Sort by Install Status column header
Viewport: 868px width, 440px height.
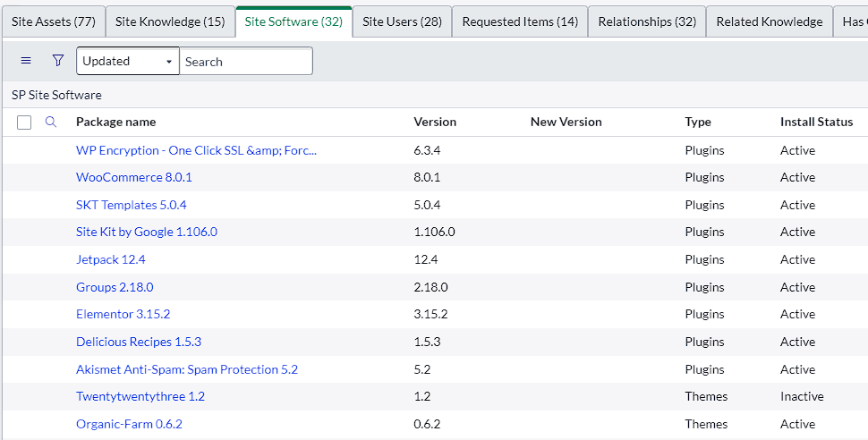[816, 122]
